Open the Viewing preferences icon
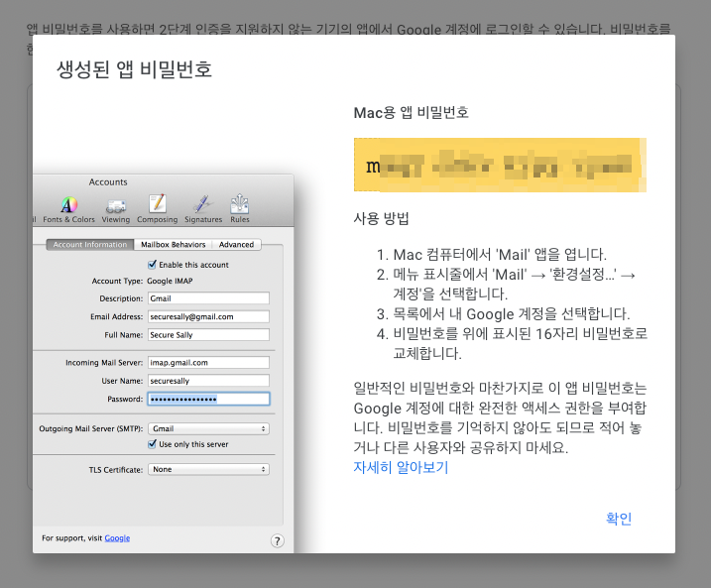The height and width of the screenshot is (588, 711). (x=116, y=209)
